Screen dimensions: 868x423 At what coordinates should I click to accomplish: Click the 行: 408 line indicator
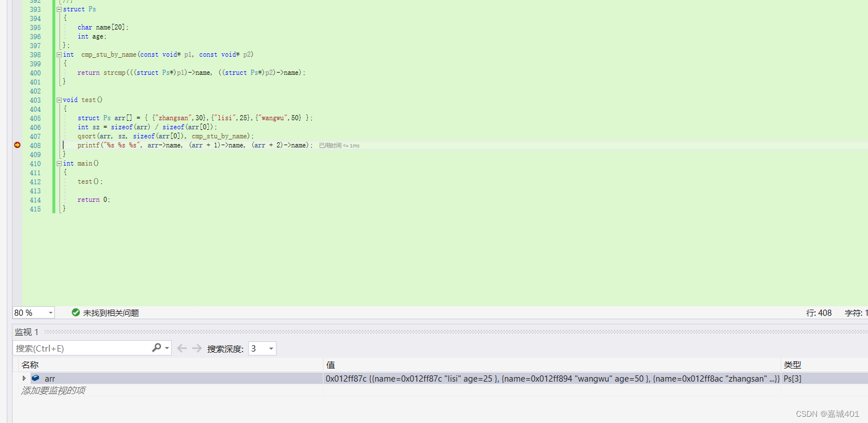(x=819, y=313)
